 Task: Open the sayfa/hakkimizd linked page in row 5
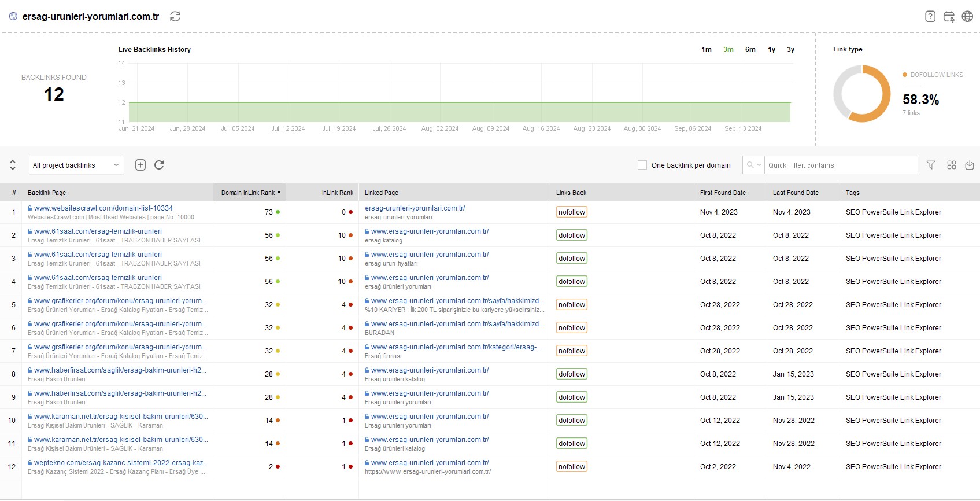pyautogui.click(x=457, y=301)
